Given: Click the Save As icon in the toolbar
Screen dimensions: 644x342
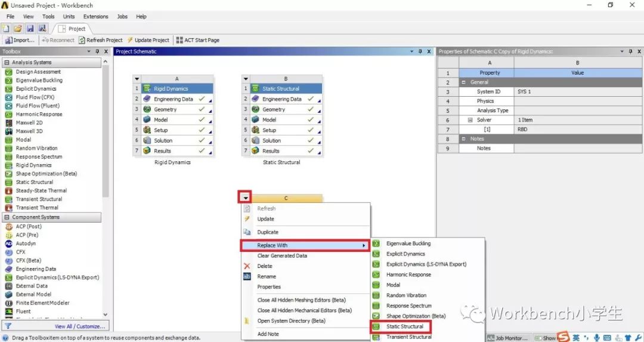Looking at the screenshot, I should point(42,29).
